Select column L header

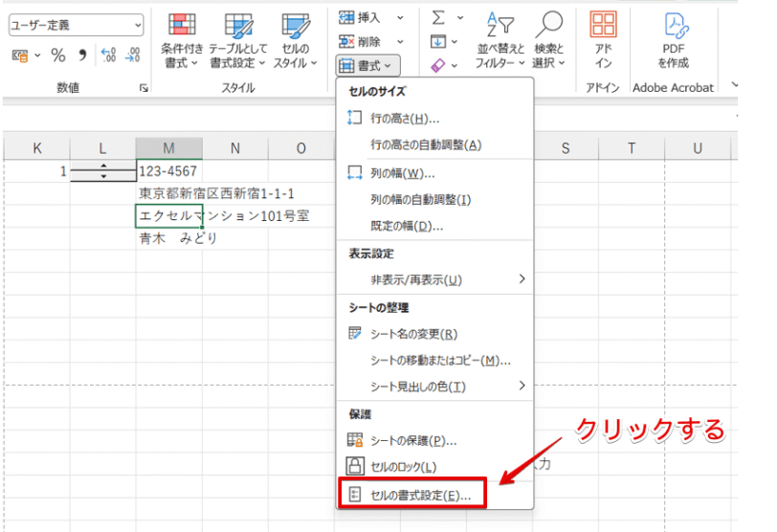pyautogui.click(x=102, y=148)
